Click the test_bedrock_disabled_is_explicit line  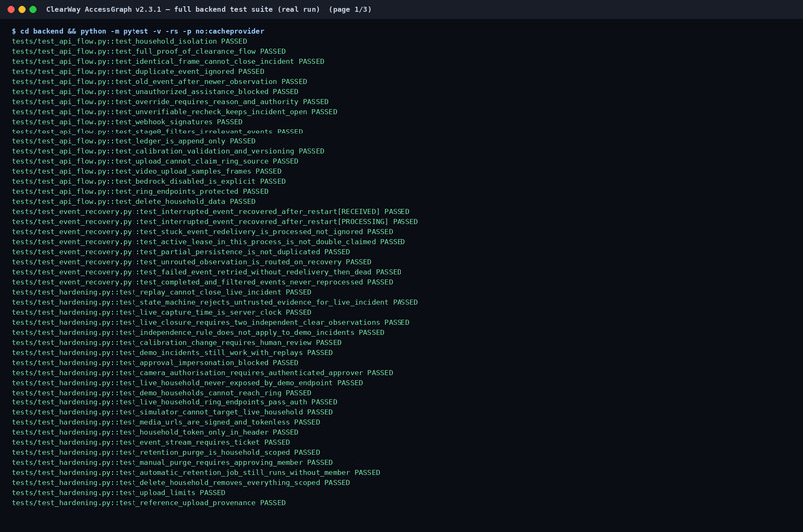[149, 181]
